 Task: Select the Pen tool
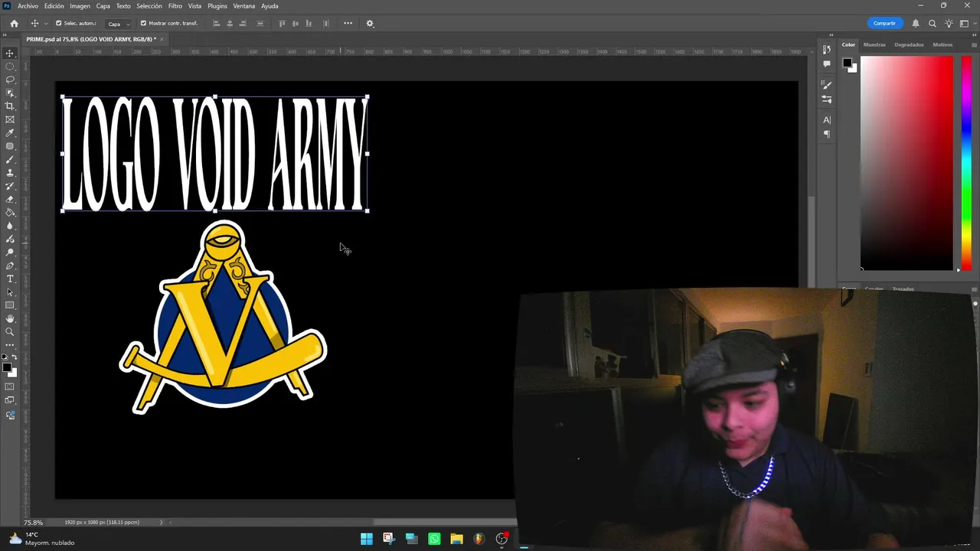[10, 266]
